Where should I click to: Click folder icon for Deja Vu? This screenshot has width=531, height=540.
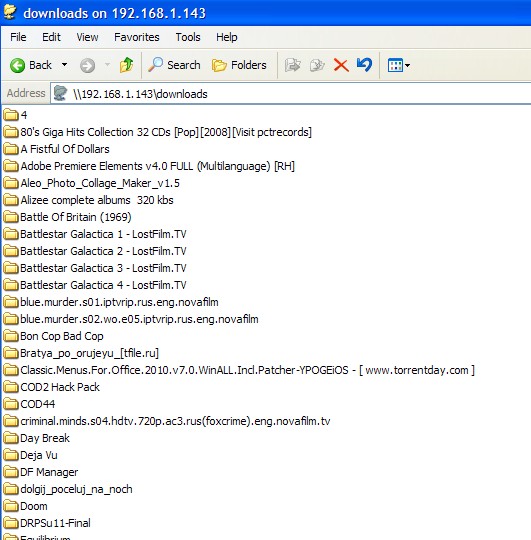point(11,455)
